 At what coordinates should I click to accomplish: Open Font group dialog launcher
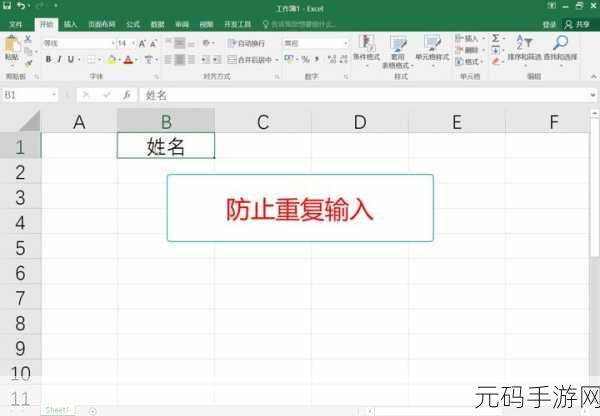[x=156, y=77]
